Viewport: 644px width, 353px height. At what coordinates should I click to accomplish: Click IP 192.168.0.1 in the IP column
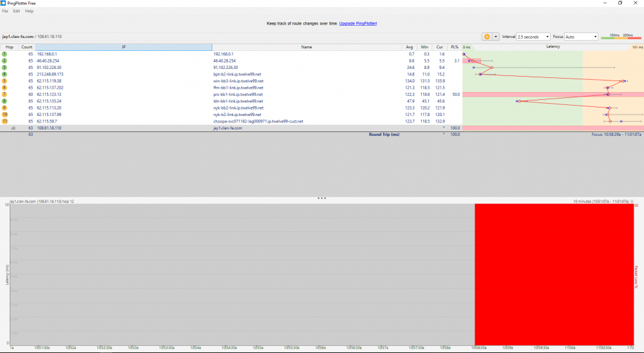(47, 54)
